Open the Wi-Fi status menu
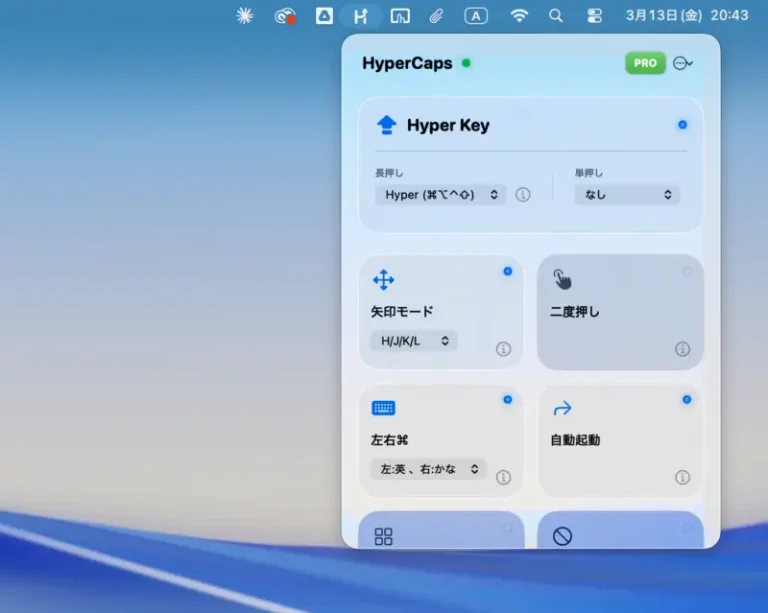 (519, 16)
